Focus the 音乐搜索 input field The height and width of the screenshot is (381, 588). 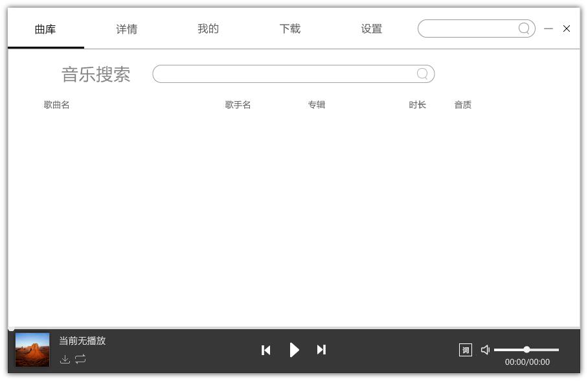point(285,74)
